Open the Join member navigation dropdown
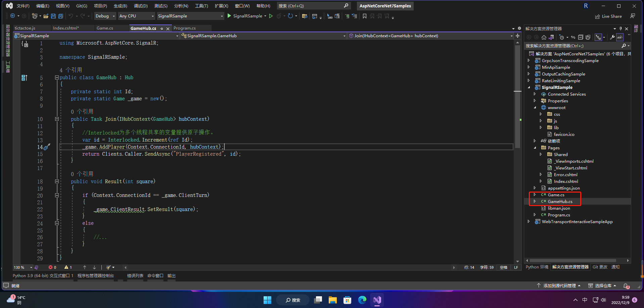The height and width of the screenshot is (308, 644). click(x=431, y=36)
